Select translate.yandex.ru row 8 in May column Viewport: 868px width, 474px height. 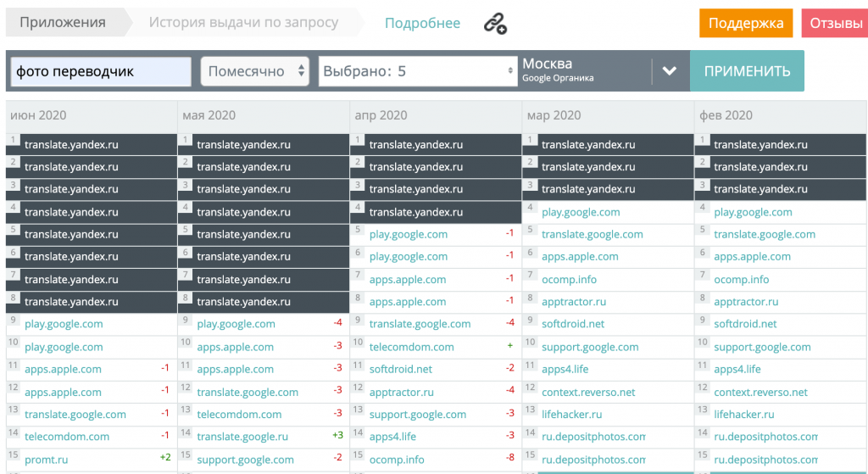click(264, 302)
